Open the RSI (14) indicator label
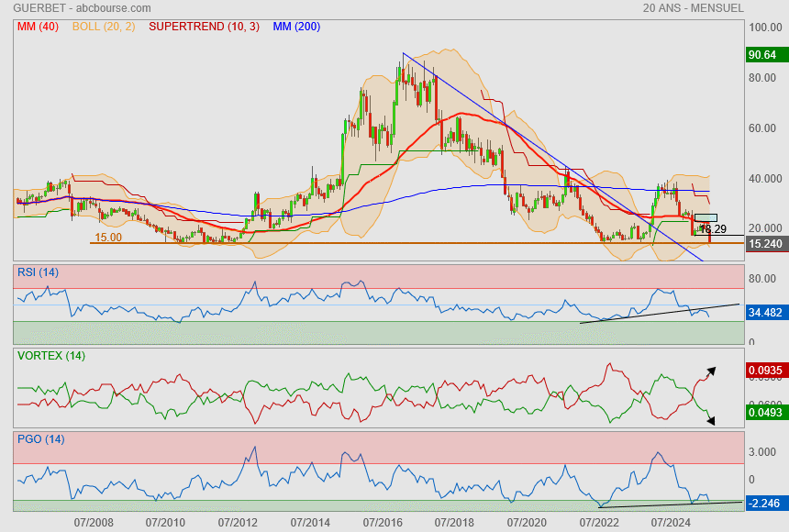Viewport: 789px width, 532px height. (38, 272)
